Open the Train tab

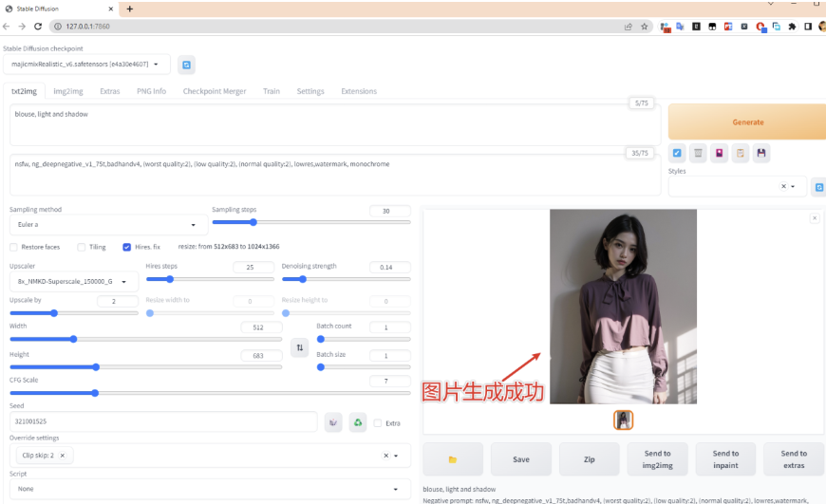click(x=272, y=91)
